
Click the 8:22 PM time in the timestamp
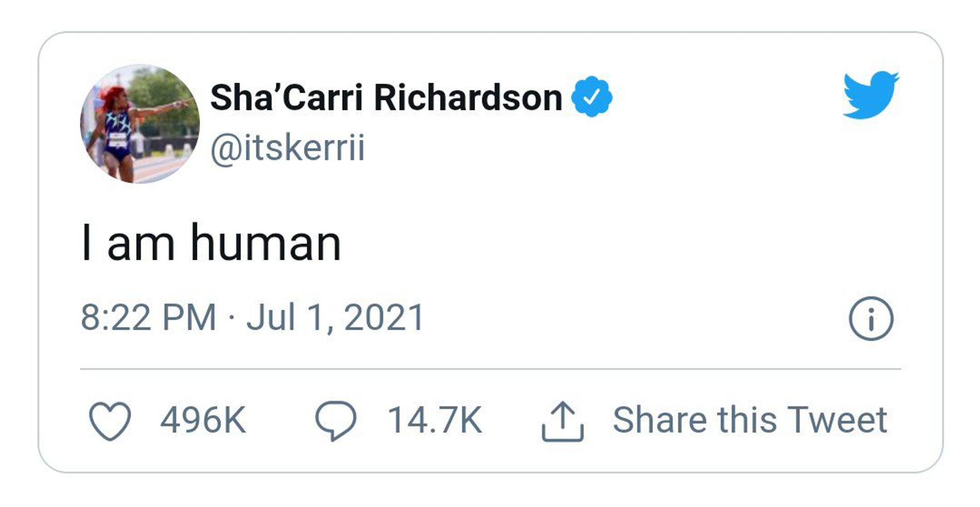[149, 317]
